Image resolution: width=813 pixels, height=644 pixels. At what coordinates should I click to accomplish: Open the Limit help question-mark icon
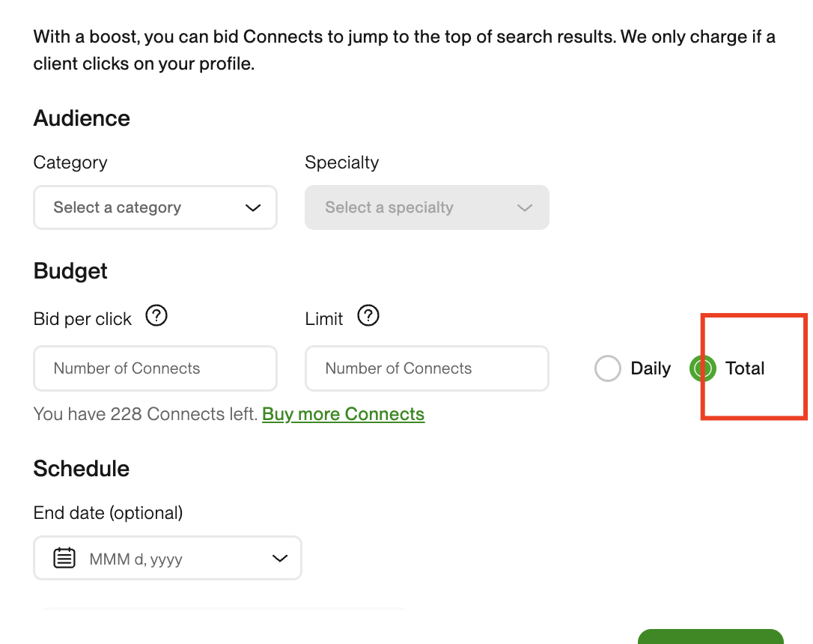tap(368, 315)
